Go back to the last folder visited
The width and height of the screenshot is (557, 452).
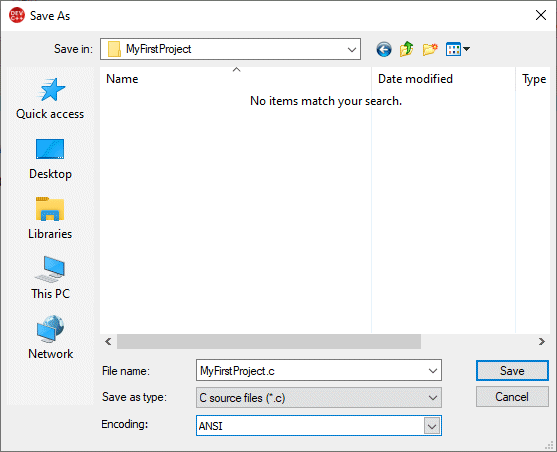384,49
